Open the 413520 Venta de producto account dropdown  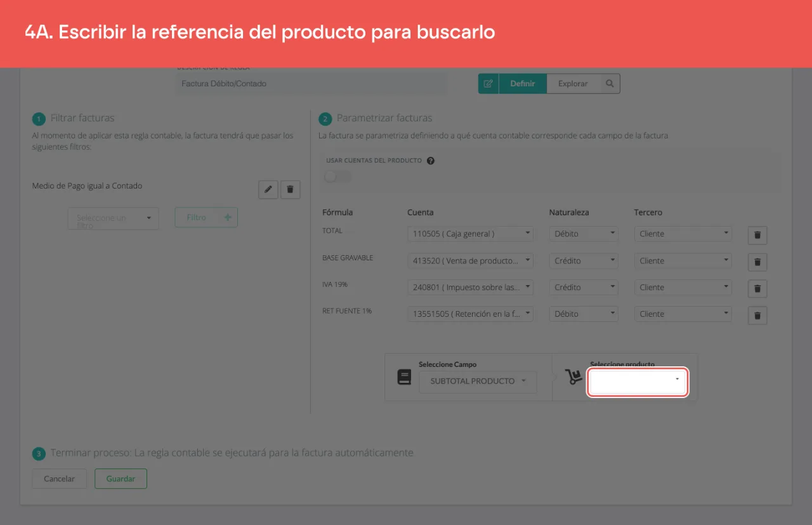pos(471,260)
